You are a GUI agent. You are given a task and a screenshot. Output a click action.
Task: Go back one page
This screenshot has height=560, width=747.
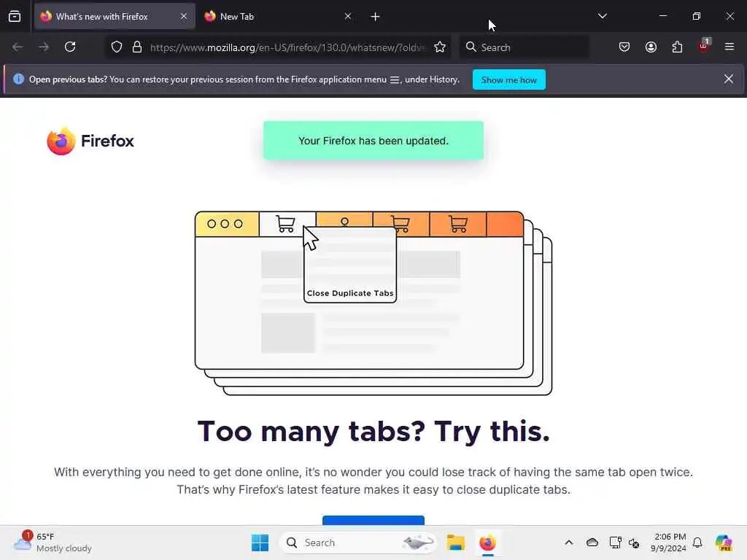(18, 47)
